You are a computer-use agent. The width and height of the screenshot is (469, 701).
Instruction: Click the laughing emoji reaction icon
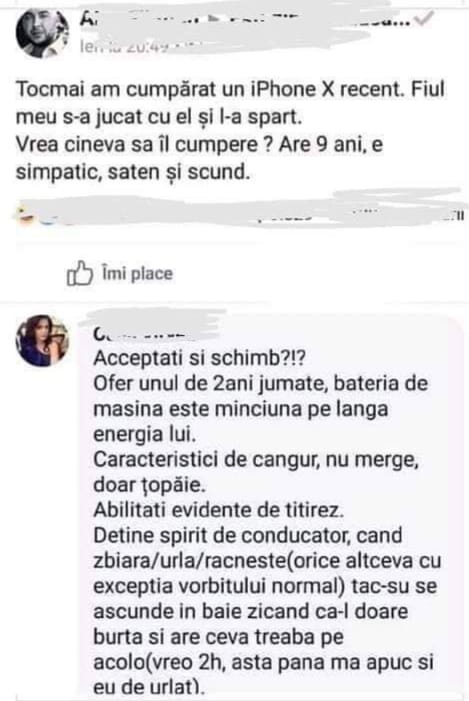point(25,215)
